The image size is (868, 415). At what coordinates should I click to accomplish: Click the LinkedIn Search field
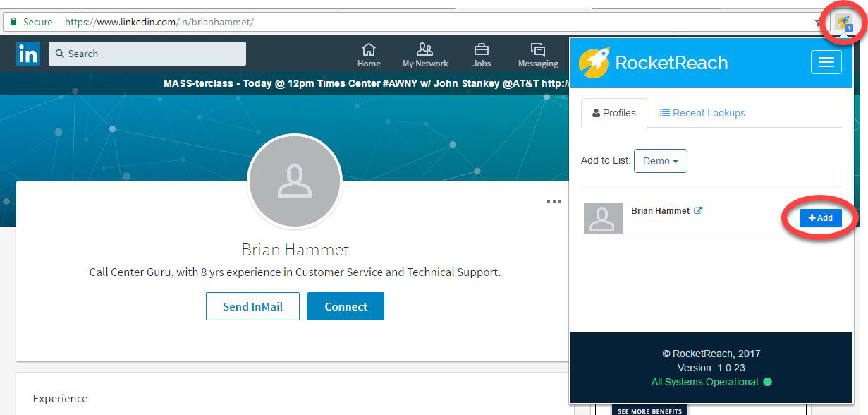[148, 54]
